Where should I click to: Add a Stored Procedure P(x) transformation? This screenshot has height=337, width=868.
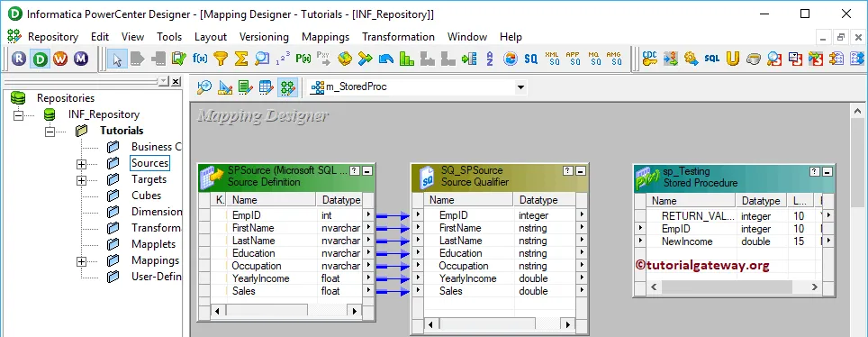coord(303,59)
